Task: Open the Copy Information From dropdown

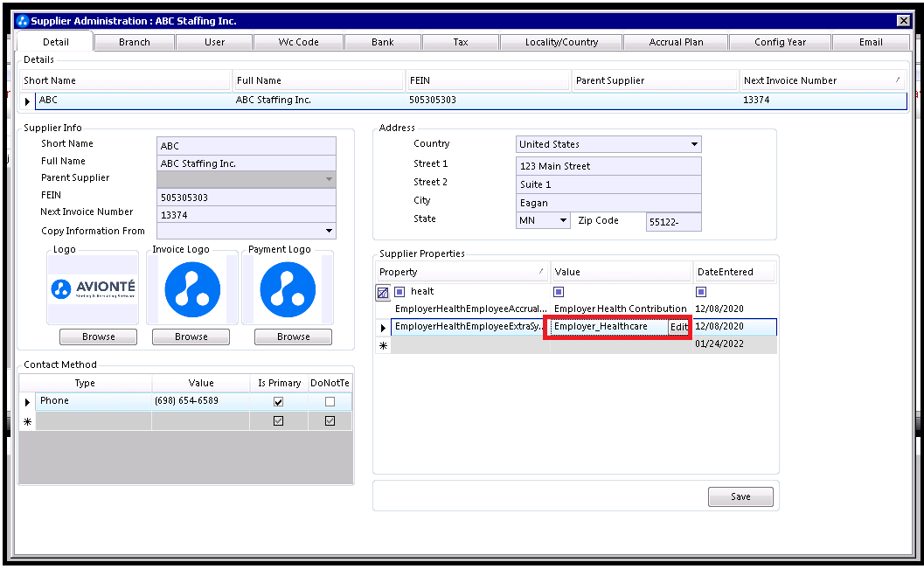Action: coord(329,231)
